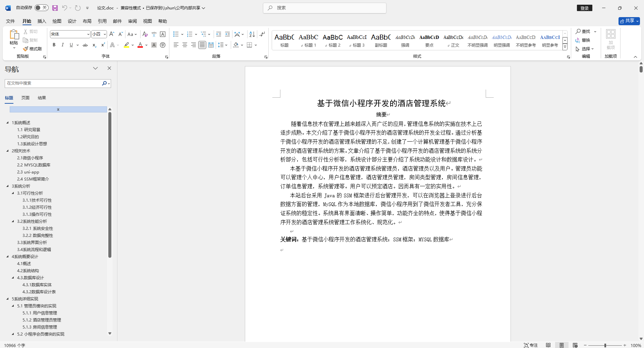Align text left
Viewport: 644px width, 348px height.
(x=176, y=45)
